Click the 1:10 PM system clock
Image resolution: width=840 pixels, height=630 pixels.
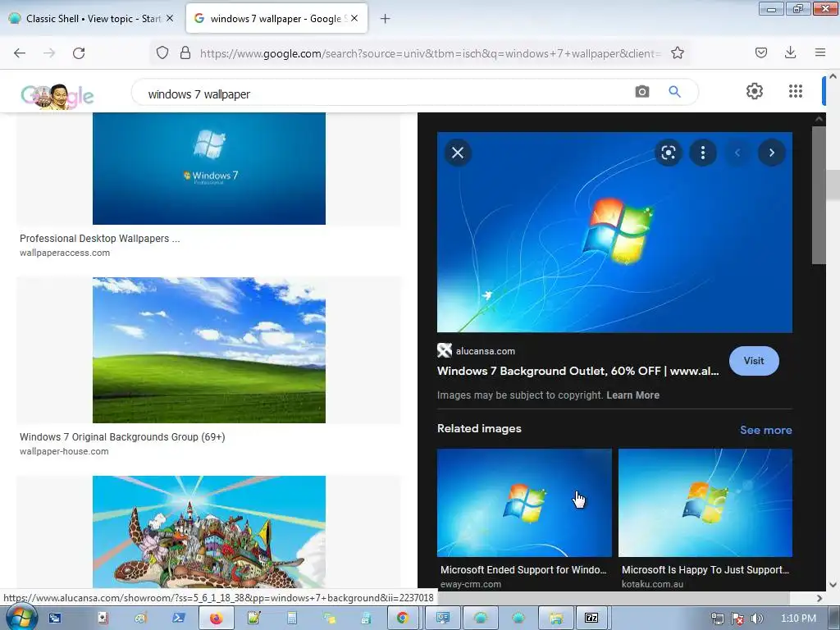point(798,619)
